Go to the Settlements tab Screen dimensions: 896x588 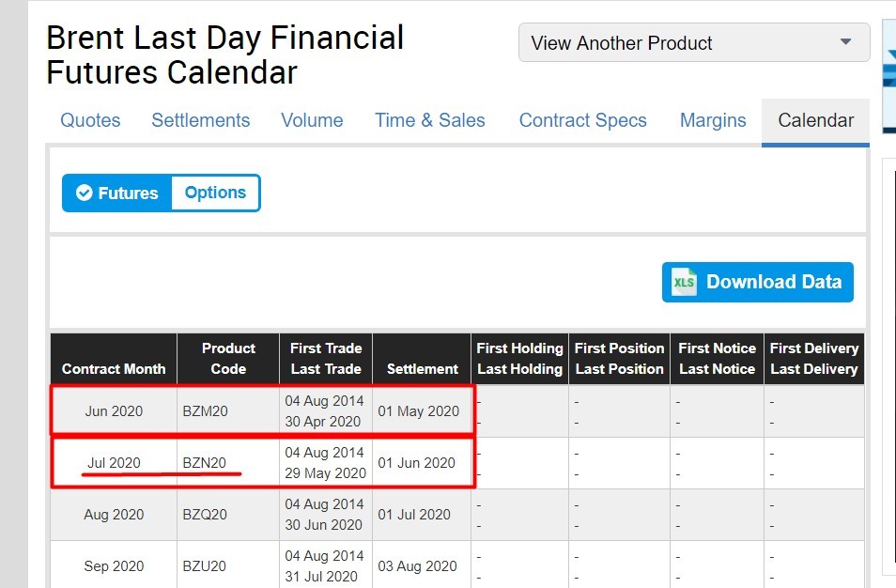[200, 120]
